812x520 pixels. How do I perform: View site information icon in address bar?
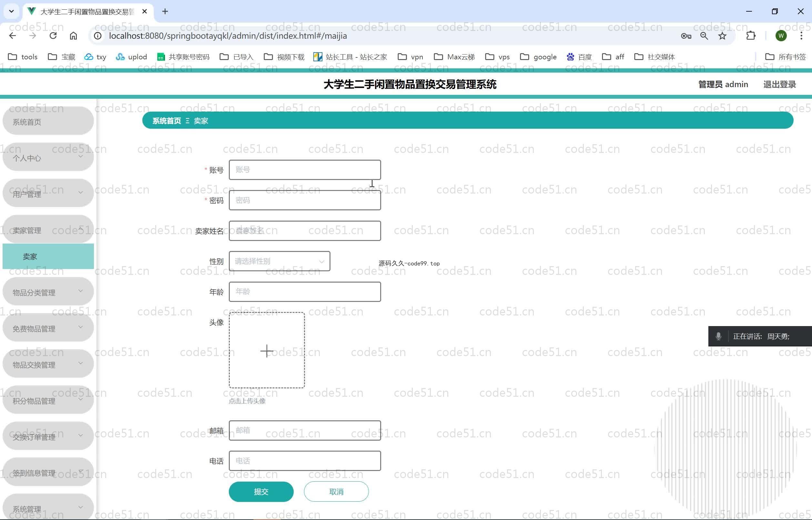pyautogui.click(x=97, y=36)
